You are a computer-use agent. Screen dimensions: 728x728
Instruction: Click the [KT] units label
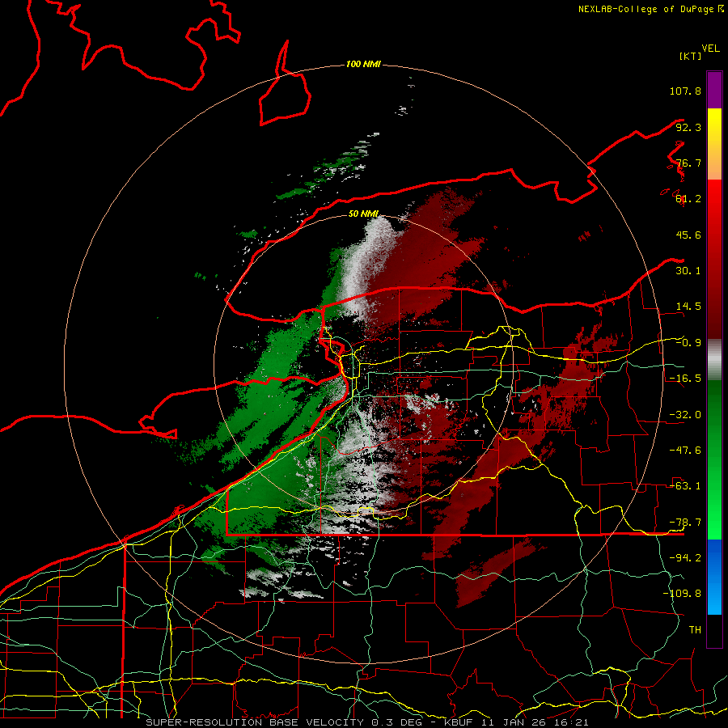click(x=691, y=56)
